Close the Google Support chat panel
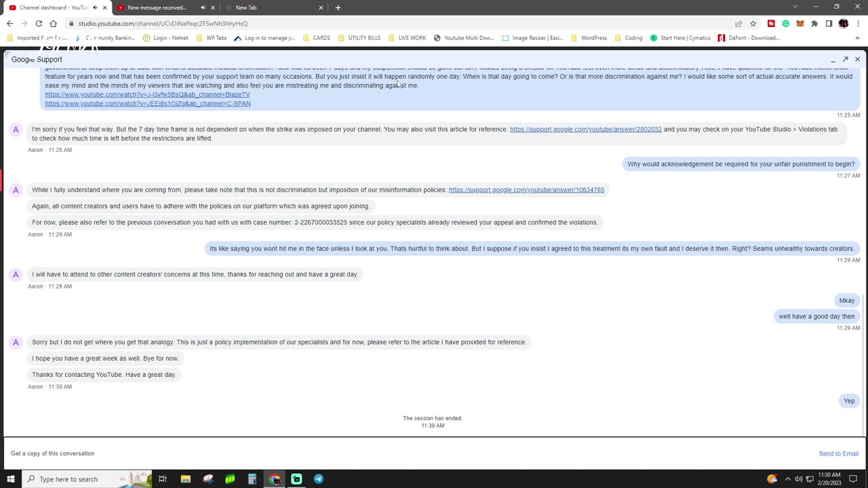The height and width of the screenshot is (488, 868). 857,60
